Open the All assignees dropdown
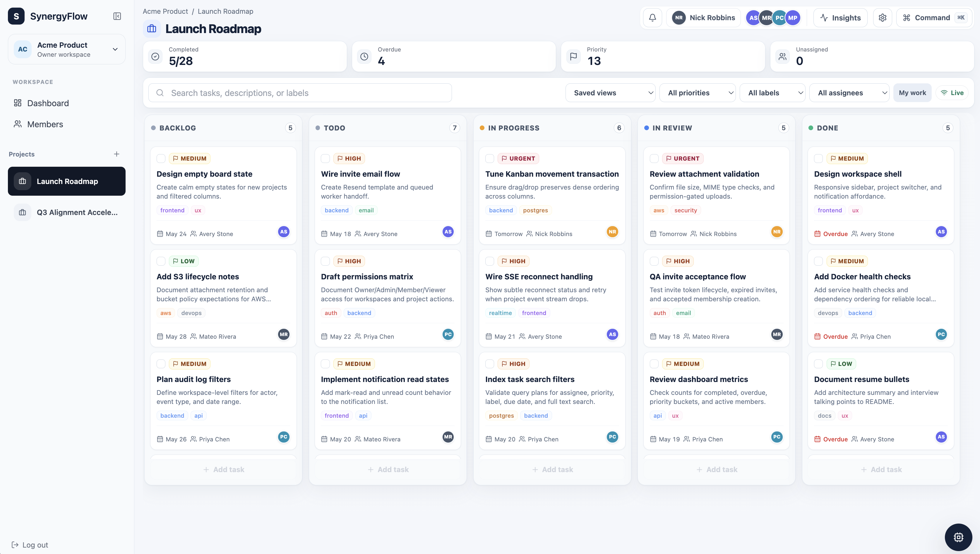This screenshot has height=554, width=980. (849, 93)
